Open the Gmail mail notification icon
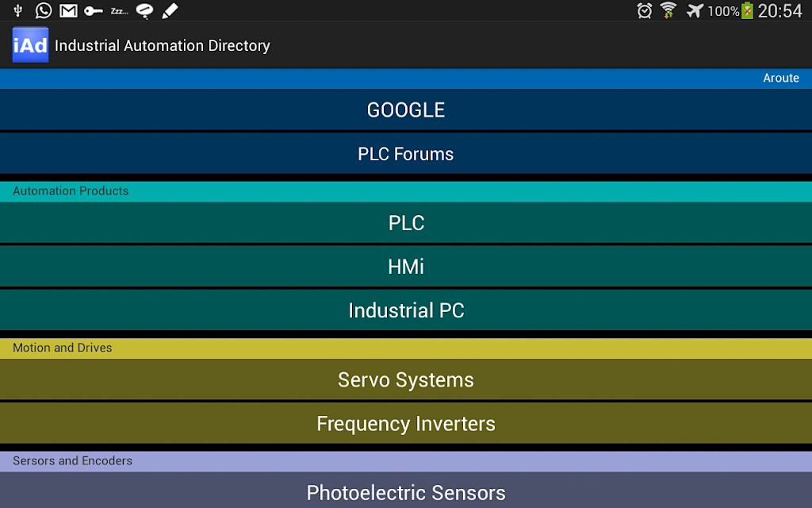The image size is (812, 508). [69, 10]
